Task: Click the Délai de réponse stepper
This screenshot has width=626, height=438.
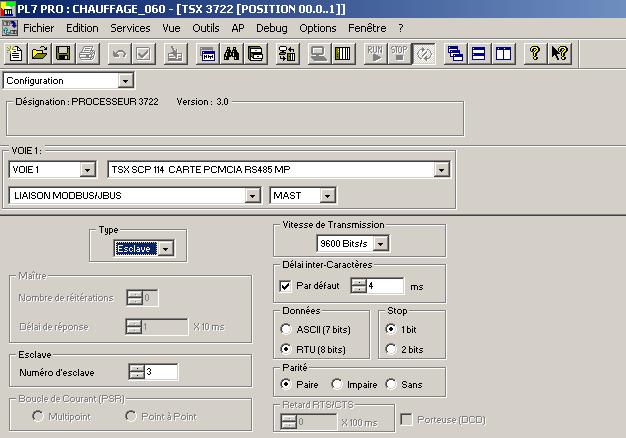Action: [x=134, y=327]
